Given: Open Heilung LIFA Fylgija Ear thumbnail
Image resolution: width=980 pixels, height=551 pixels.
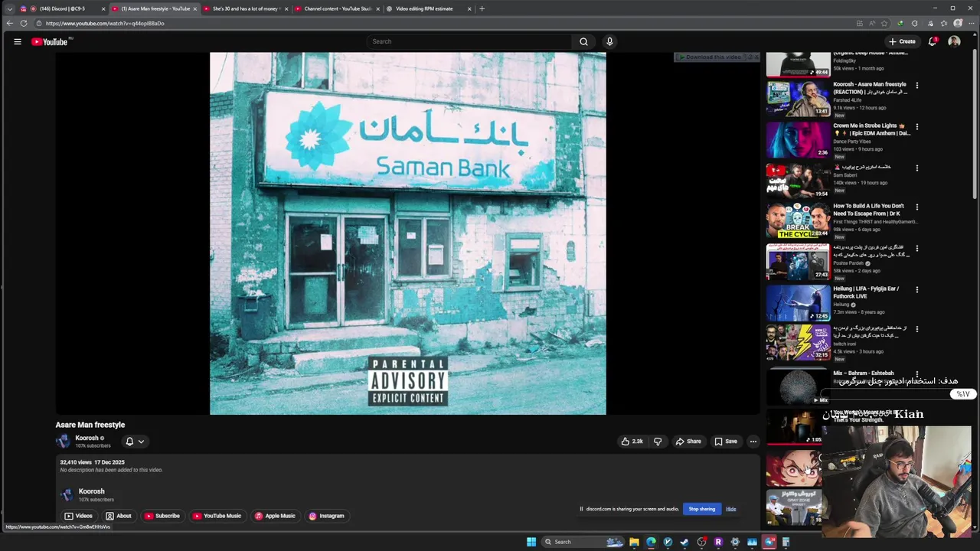Looking at the screenshot, I should tap(799, 303).
